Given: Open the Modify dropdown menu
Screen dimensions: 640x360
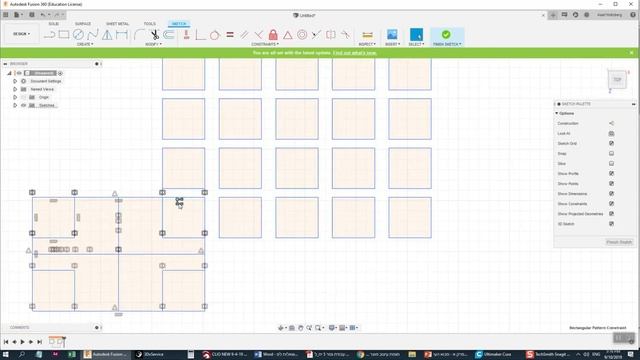Looking at the screenshot, I should tap(153, 44).
